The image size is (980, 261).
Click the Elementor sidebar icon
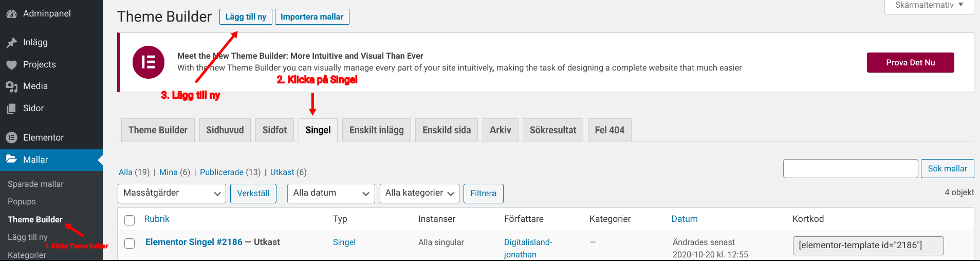point(11,137)
